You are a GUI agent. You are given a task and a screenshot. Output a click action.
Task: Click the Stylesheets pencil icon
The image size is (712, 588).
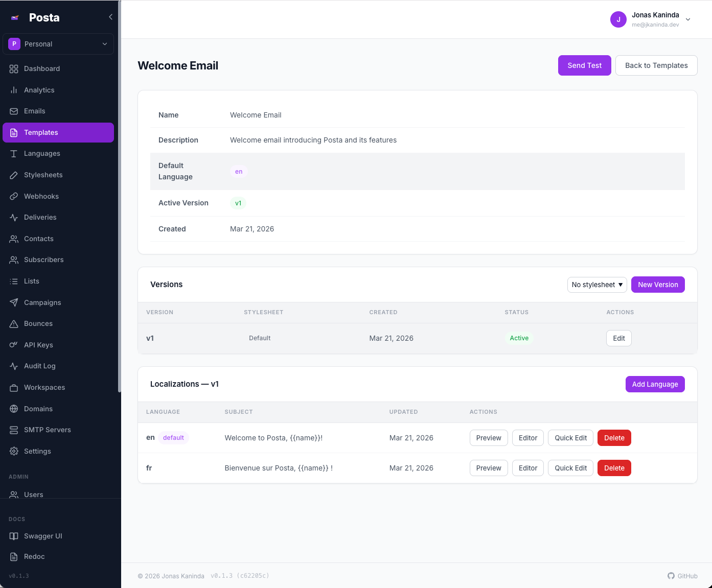pos(14,175)
